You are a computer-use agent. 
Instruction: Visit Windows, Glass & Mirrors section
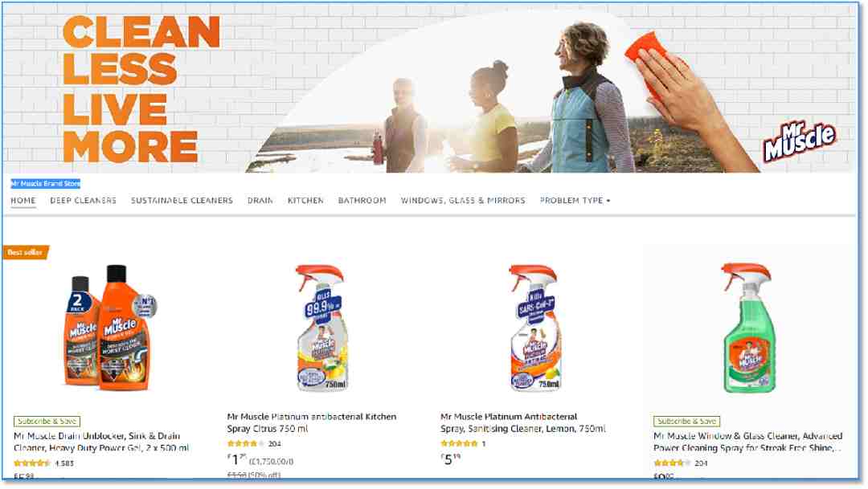point(463,200)
